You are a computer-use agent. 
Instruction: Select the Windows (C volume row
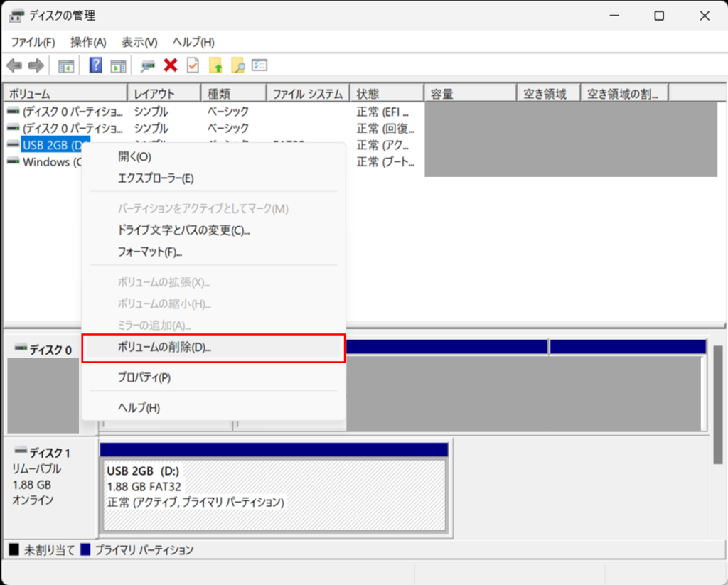click(x=52, y=162)
